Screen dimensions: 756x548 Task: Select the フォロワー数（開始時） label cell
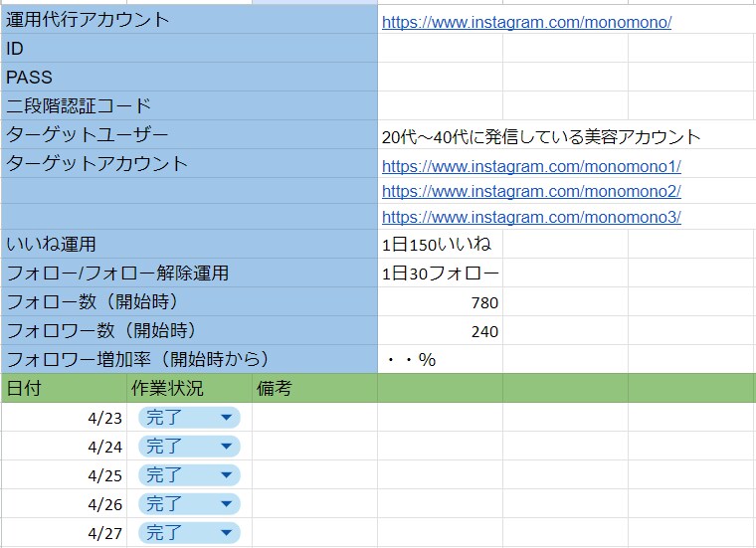coord(189,330)
